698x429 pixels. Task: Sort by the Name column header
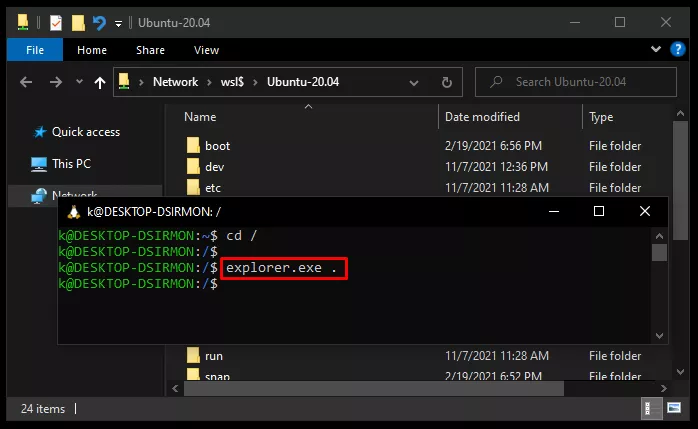coord(200,117)
